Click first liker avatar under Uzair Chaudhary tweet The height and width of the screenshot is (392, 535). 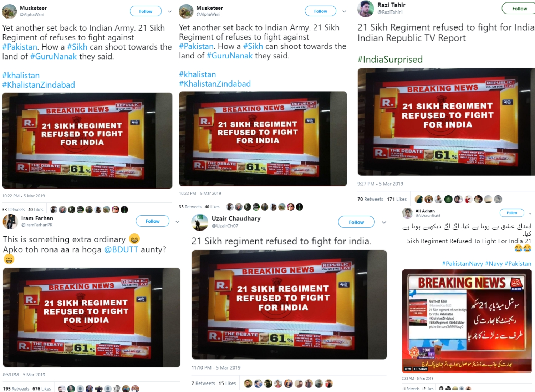pyautogui.click(x=248, y=383)
